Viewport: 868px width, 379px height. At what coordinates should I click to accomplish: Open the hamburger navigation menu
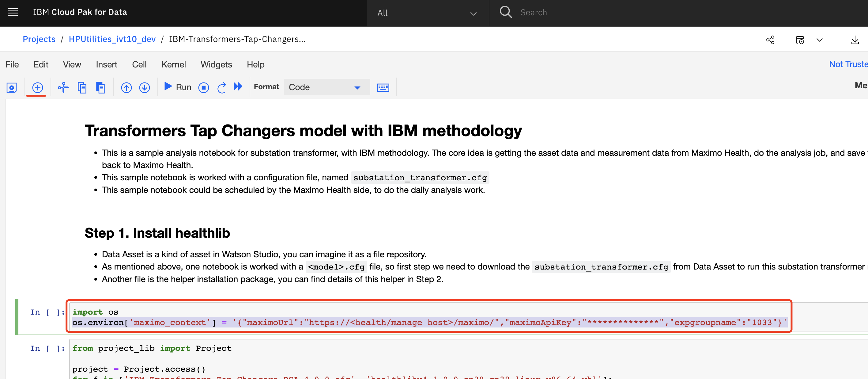click(x=13, y=13)
